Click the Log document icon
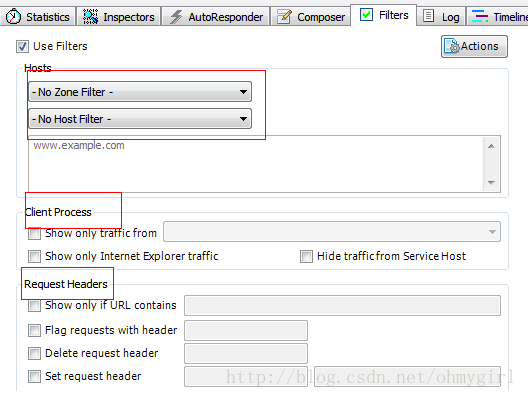Viewport: 531px width, 393px height. point(428,16)
